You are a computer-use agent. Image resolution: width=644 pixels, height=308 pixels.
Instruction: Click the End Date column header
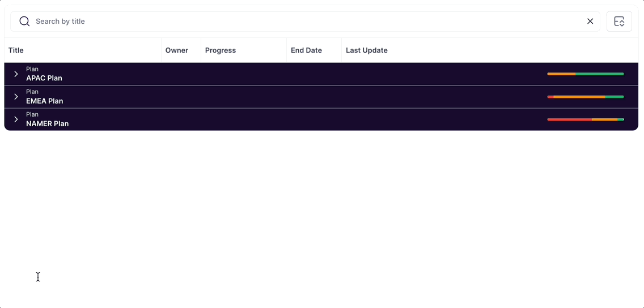(306, 50)
